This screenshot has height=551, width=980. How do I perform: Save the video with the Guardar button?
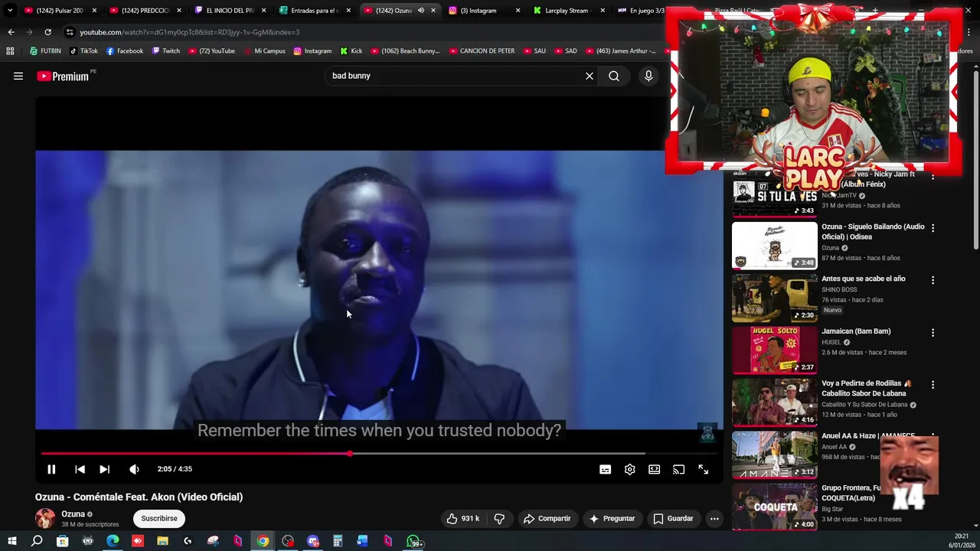click(x=673, y=518)
